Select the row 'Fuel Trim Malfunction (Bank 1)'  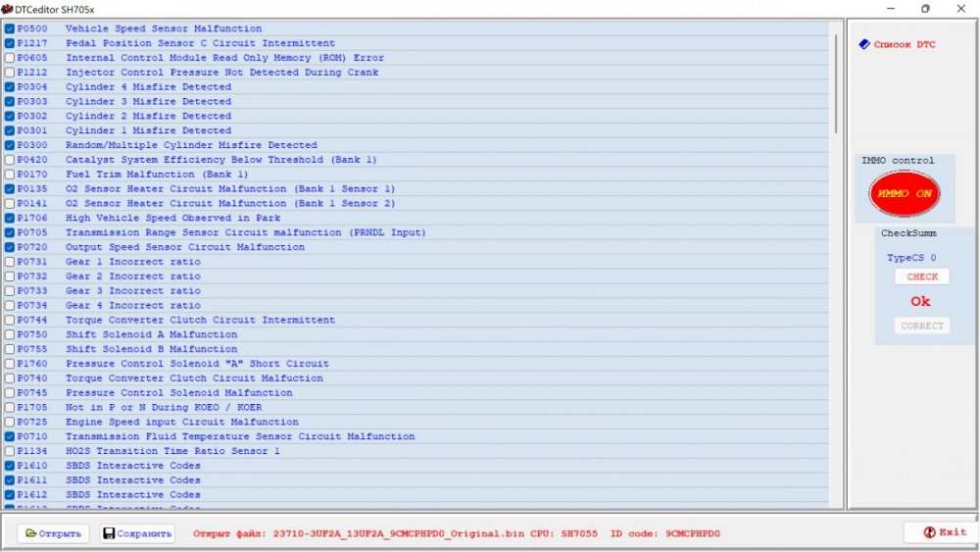click(x=416, y=175)
